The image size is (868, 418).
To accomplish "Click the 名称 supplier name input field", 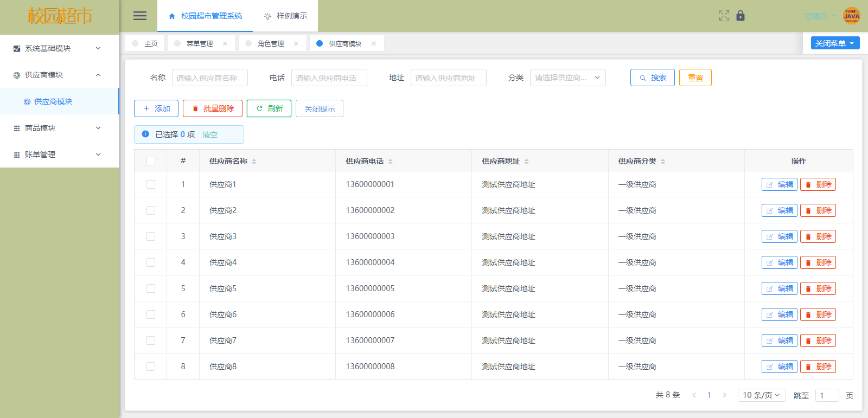I will click(x=209, y=78).
